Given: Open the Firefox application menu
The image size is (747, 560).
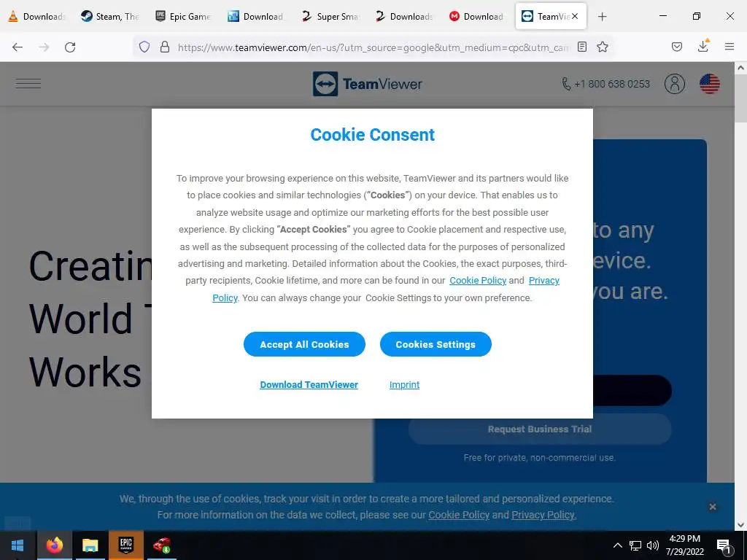Looking at the screenshot, I should (x=729, y=47).
